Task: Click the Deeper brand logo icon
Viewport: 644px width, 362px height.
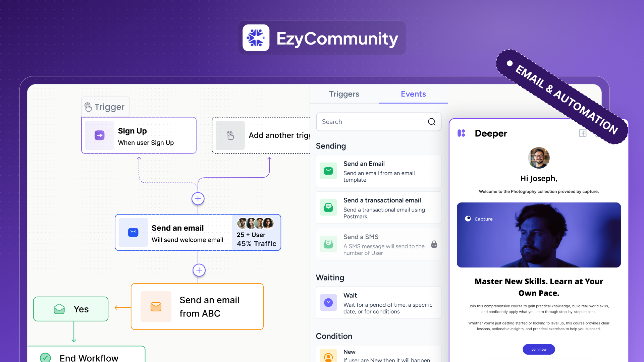Action: point(462,133)
